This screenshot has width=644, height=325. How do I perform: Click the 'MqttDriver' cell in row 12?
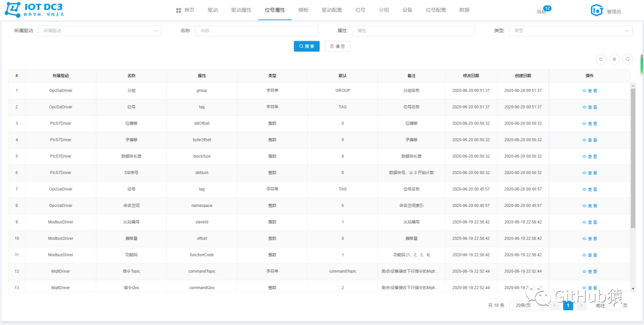pos(60,271)
